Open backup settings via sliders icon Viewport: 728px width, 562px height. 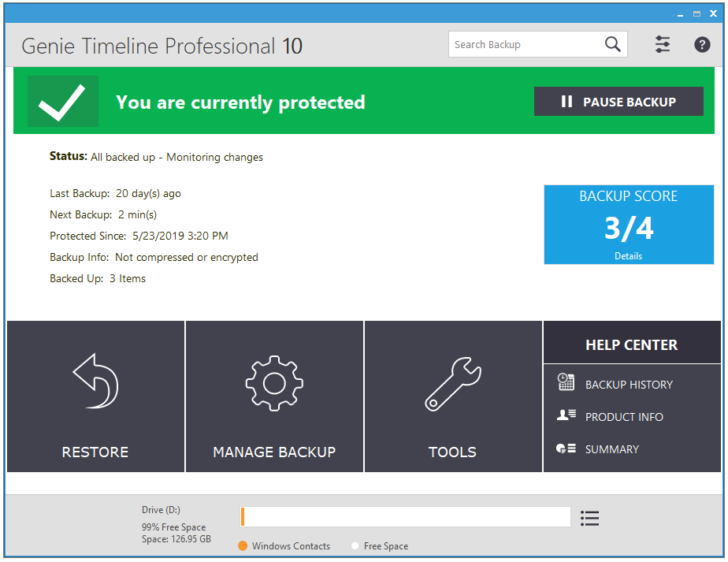(663, 44)
